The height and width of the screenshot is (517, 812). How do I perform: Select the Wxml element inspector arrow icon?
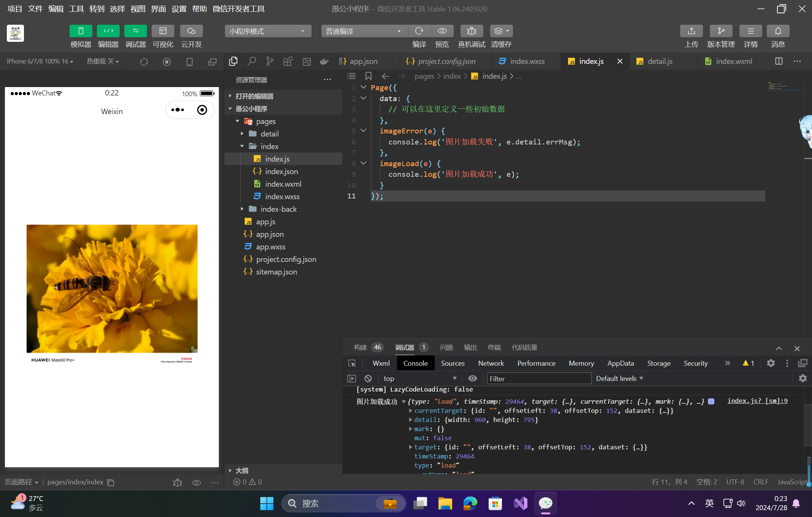(352, 363)
